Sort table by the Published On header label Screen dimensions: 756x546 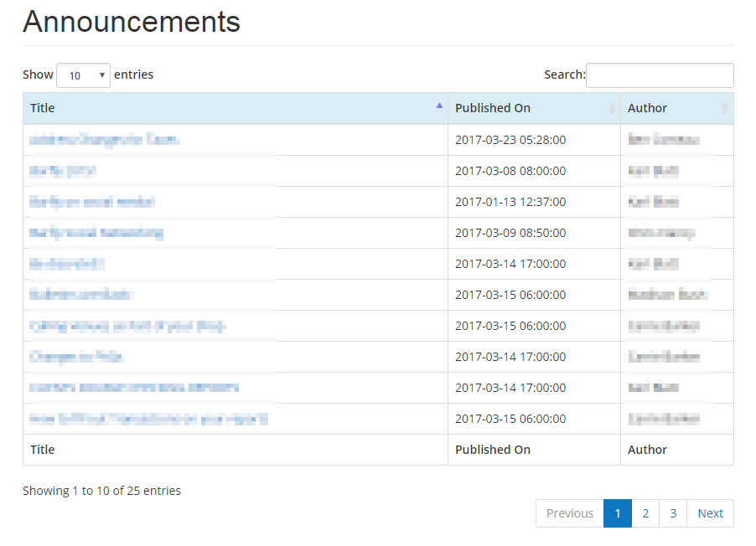493,108
